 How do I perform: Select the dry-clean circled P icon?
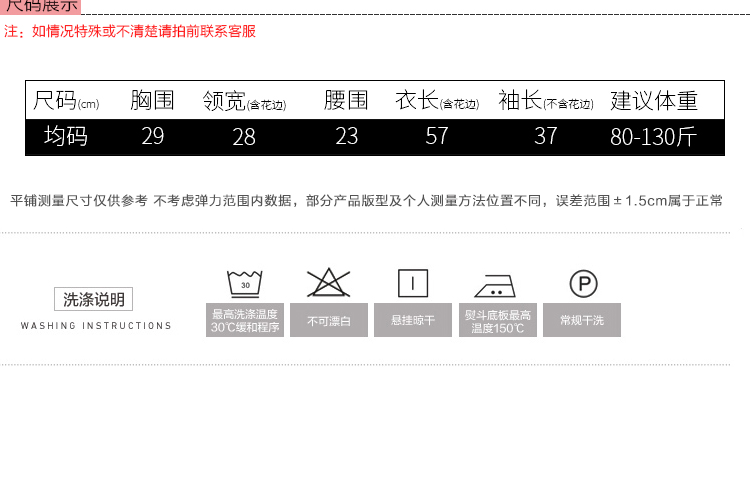(x=583, y=284)
